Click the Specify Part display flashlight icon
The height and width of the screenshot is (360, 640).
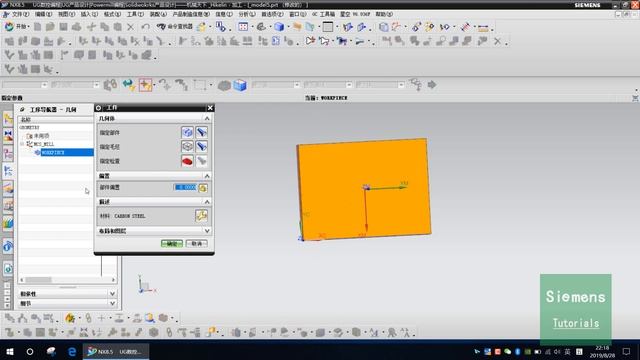202,132
